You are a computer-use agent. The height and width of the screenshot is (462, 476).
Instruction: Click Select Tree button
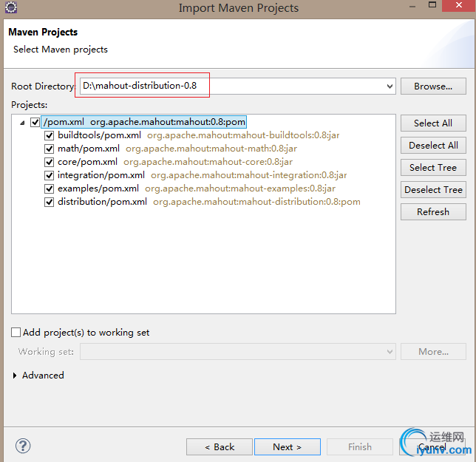433,168
